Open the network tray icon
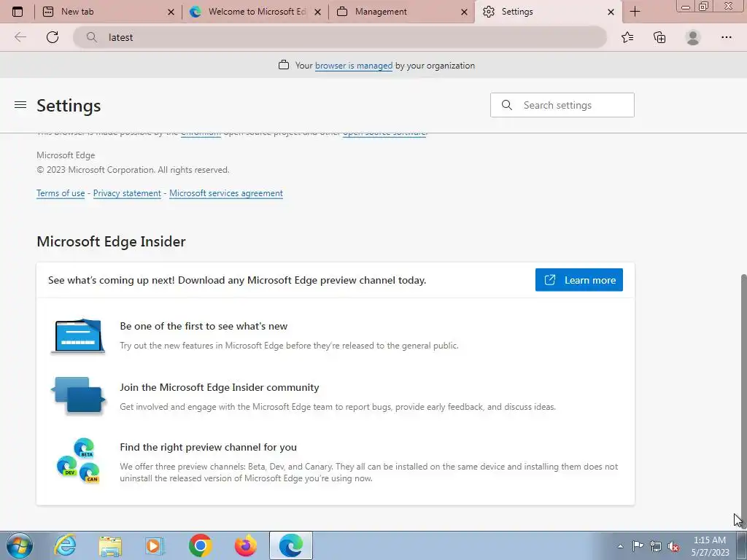 click(656, 546)
